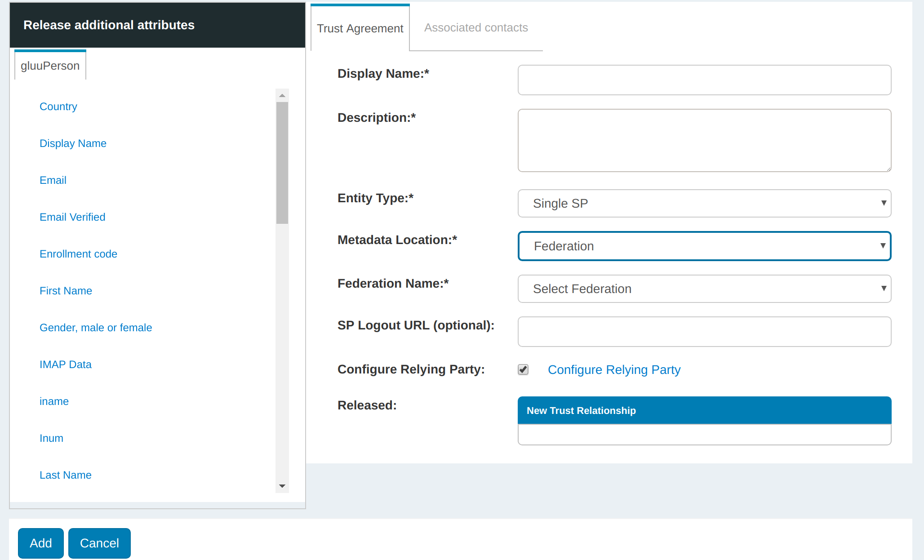Release the Country attribute

tap(58, 107)
